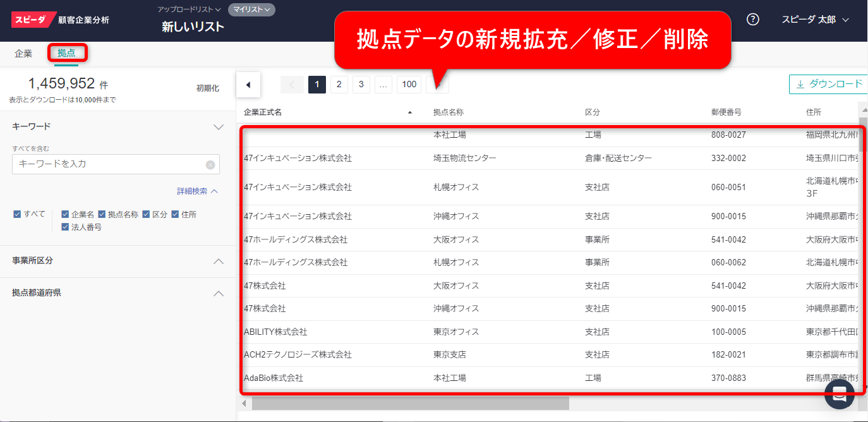Open the help icon in the header
This screenshot has height=422, width=868.
pos(752,19)
